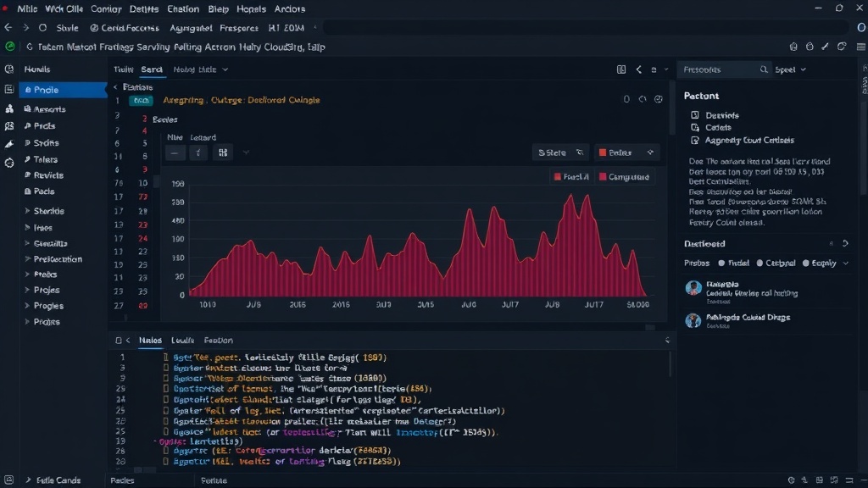Screen dimensions: 868x488
Task: Click the minus button under Nue Leoard
Action: click(x=175, y=152)
